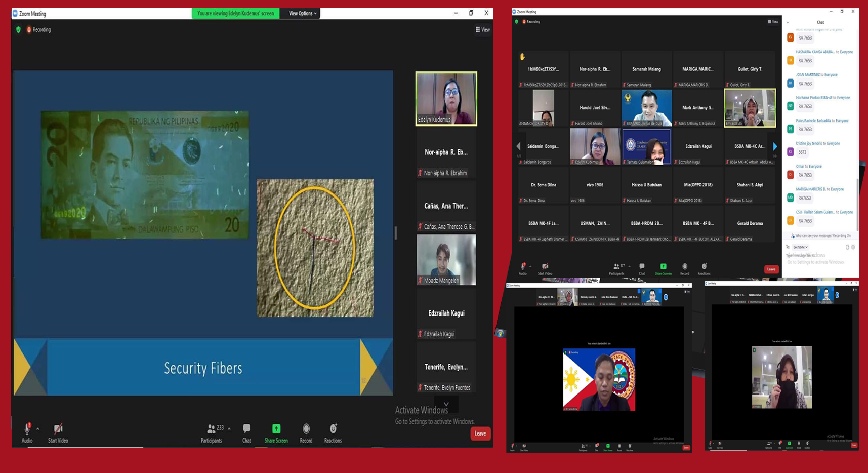Select Edelyn Kudemus video thumbnail in side strip
868x473 pixels.
click(x=446, y=98)
